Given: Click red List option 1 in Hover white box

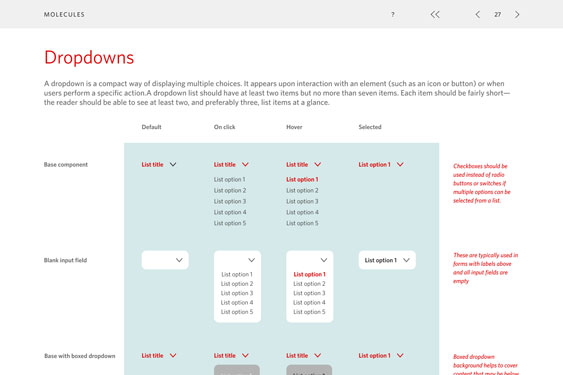Looking at the screenshot, I should (310, 274).
